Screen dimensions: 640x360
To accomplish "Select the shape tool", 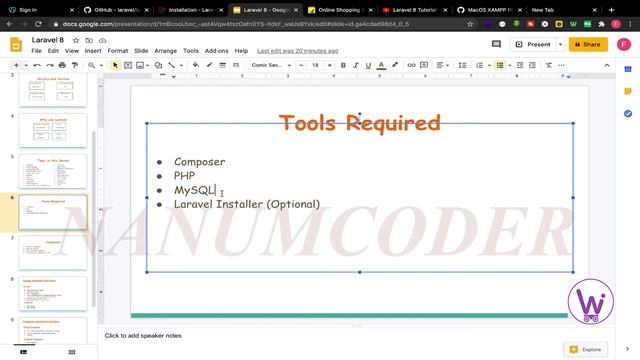I will click(x=158, y=65).
